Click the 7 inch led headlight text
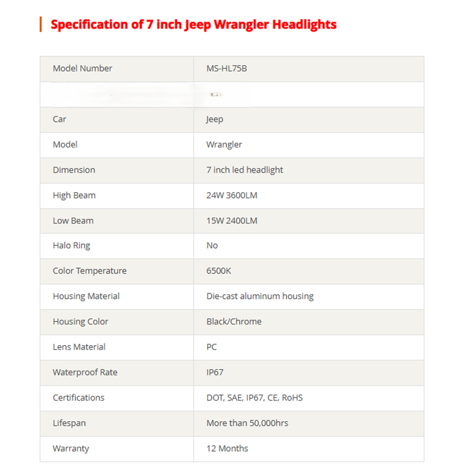Viewport: 476px width, 476px height. click(x=245, y=170)
